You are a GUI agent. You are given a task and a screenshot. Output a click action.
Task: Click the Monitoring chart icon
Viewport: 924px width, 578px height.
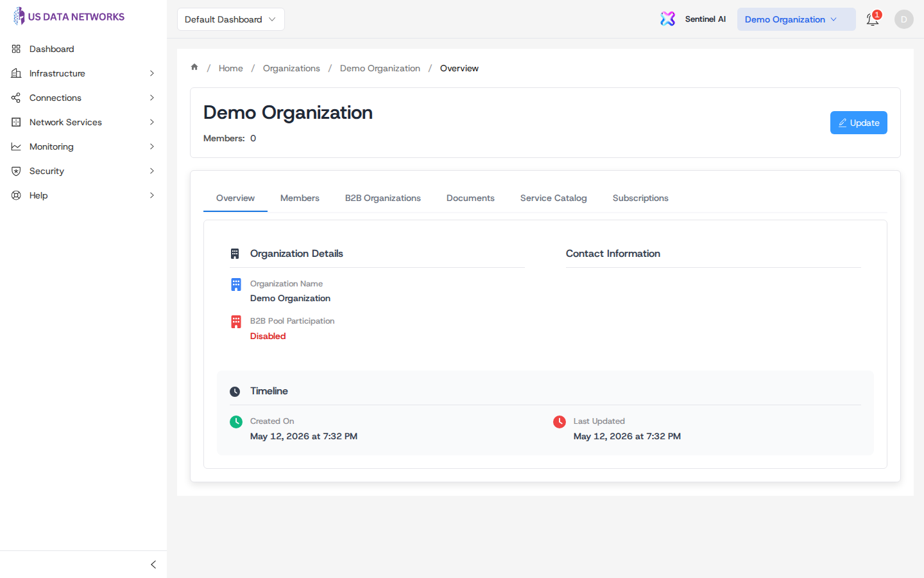pos(16,146)
